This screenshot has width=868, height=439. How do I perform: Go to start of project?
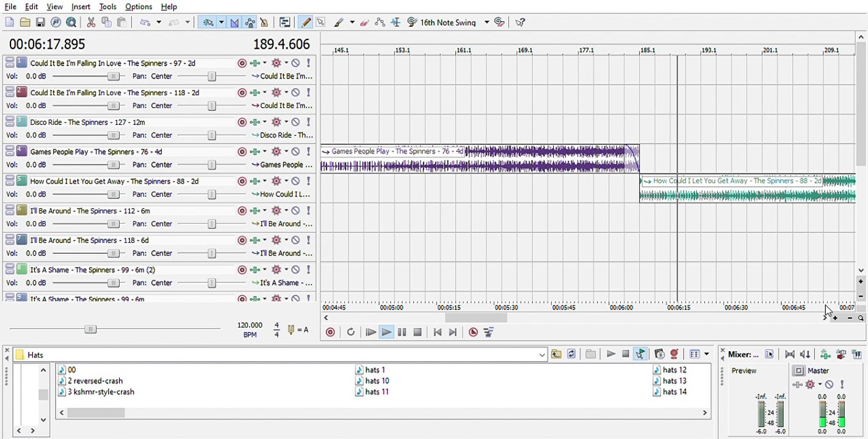click(437, 332)
